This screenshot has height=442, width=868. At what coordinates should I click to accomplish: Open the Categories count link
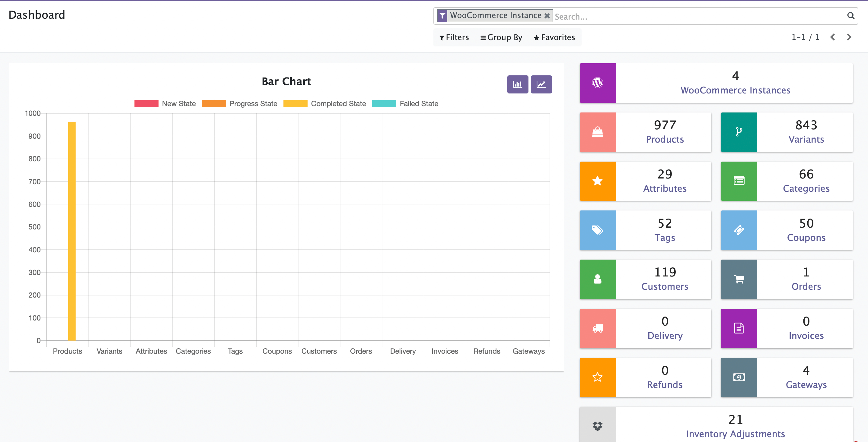[x=806, y=174]
